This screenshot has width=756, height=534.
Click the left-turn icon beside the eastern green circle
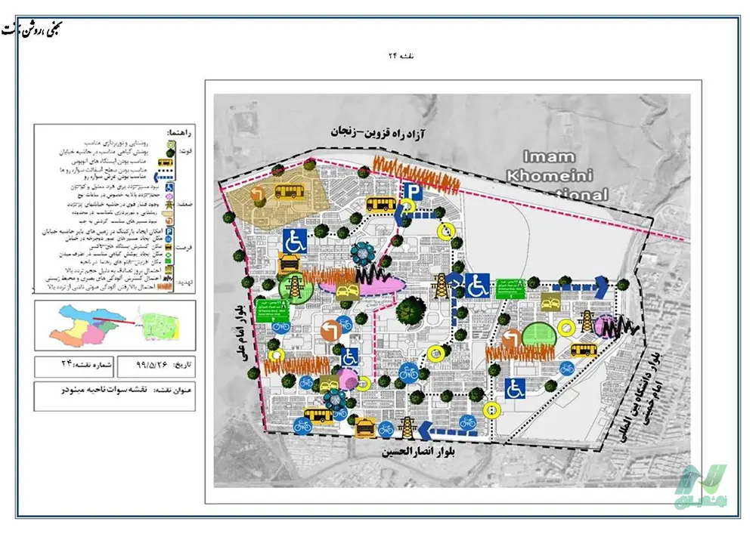[510, 340]
